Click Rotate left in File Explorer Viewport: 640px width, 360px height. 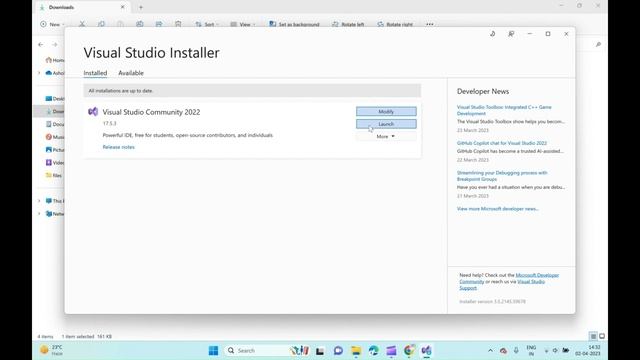348,24
